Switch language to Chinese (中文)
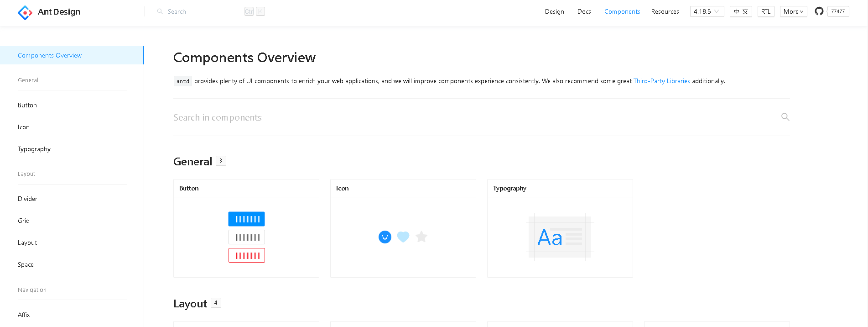The height and width of the screenshot is (327, 868). 741,11
